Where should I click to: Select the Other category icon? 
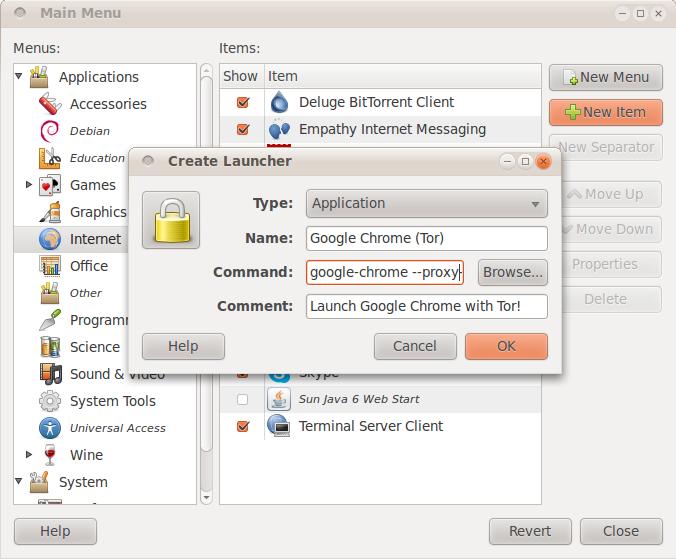click(50, 293)
